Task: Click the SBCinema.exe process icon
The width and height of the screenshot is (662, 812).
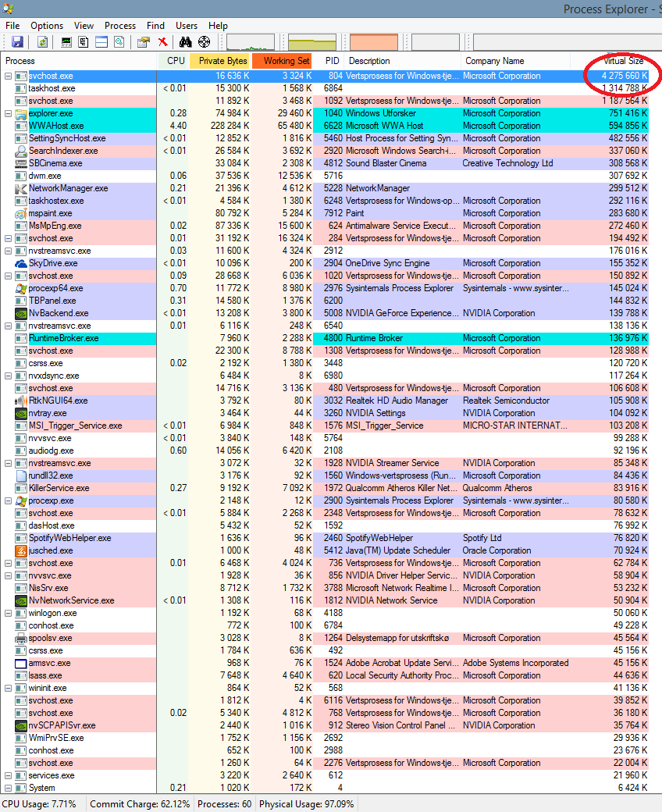Action: tap(21, 163)
